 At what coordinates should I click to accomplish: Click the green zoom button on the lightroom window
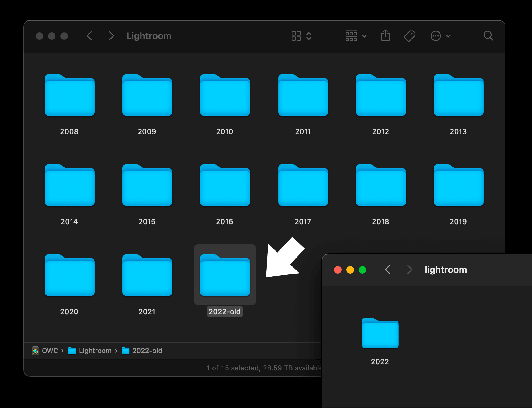(362, 270)
